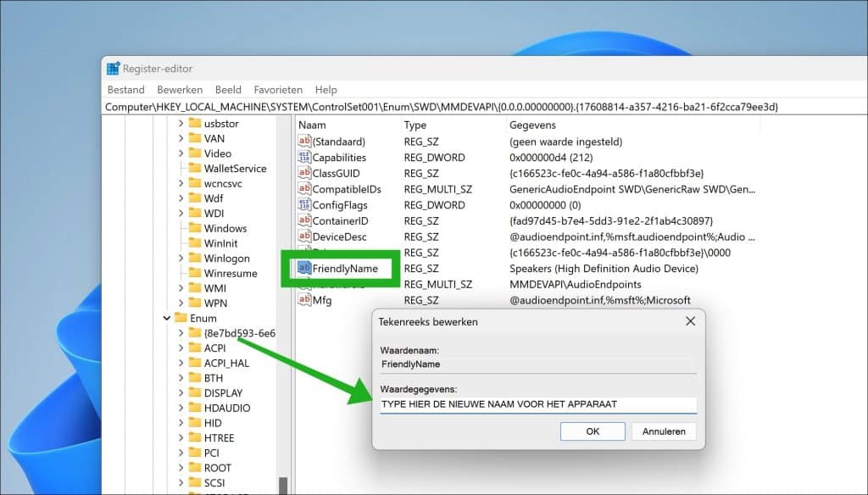Click the Wdf folder icon

[195, 197]
